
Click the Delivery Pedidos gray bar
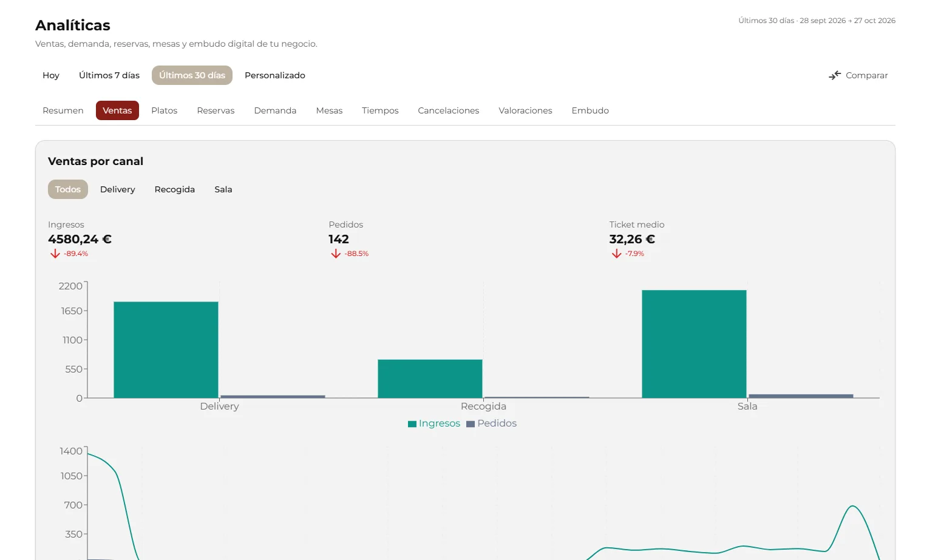click(x=273, y=397)
